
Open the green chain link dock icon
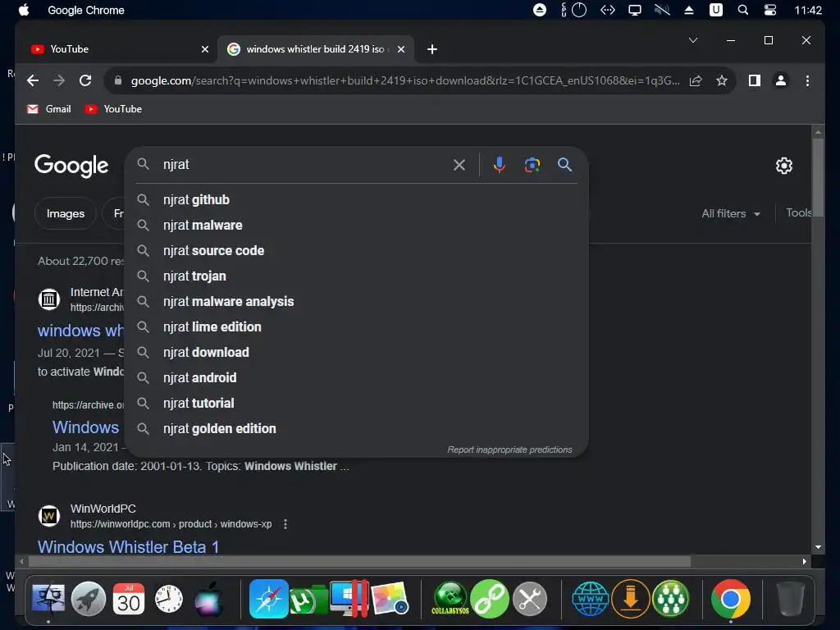pos(490,599)
